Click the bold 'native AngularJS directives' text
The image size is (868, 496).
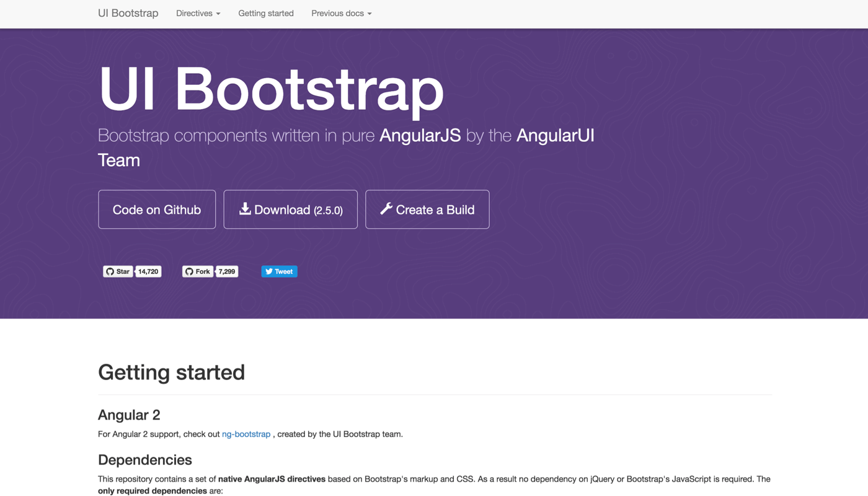pos(272,479)
